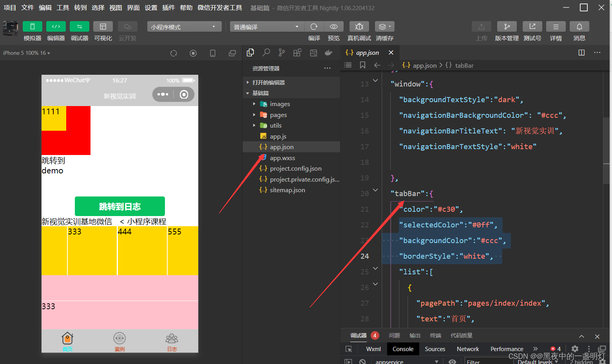Click the 日志 tab in the simulator tabBar
Screen dimensions: 612x364
click(172, 342)
